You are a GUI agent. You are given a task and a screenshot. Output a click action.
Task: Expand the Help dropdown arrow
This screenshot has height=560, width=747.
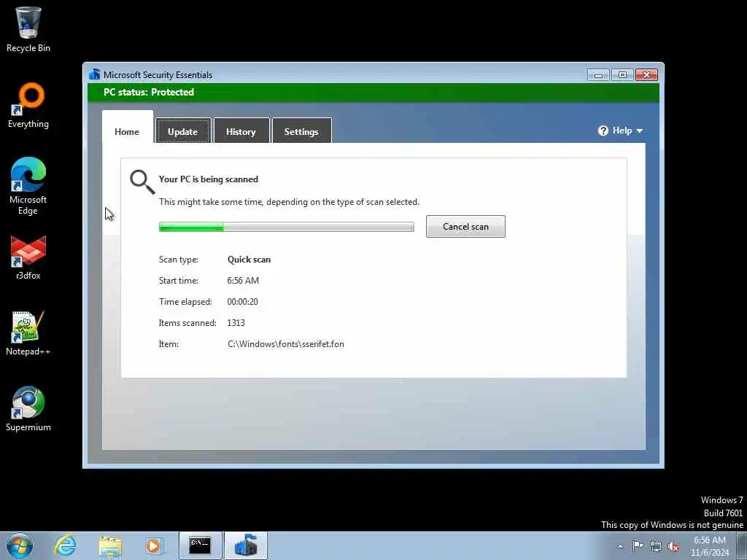[639, 131]
